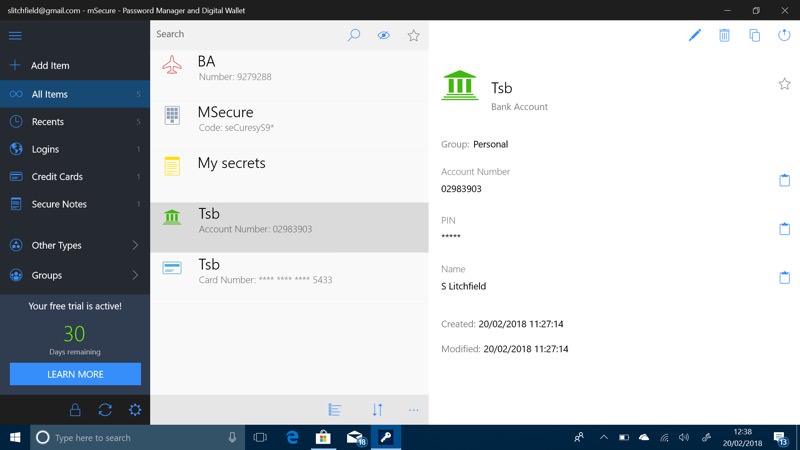Copy Account Number to clipboard

coord(784,180)
